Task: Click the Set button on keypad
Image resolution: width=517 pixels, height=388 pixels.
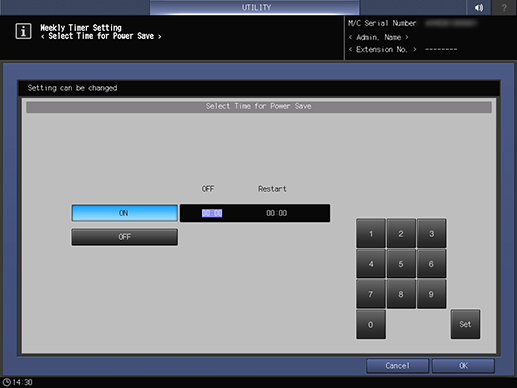Action: pyautogui.click(x=465, y=324)
